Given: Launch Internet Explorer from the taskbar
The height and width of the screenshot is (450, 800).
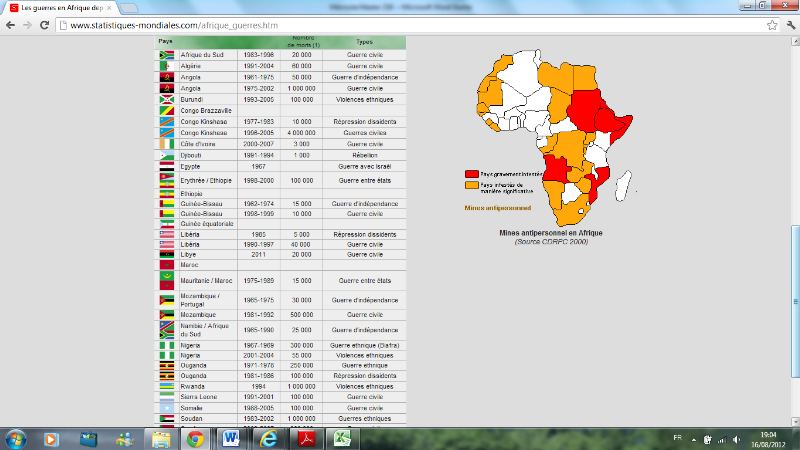Looking at the screenshot, I should click(x=267, y=438).
